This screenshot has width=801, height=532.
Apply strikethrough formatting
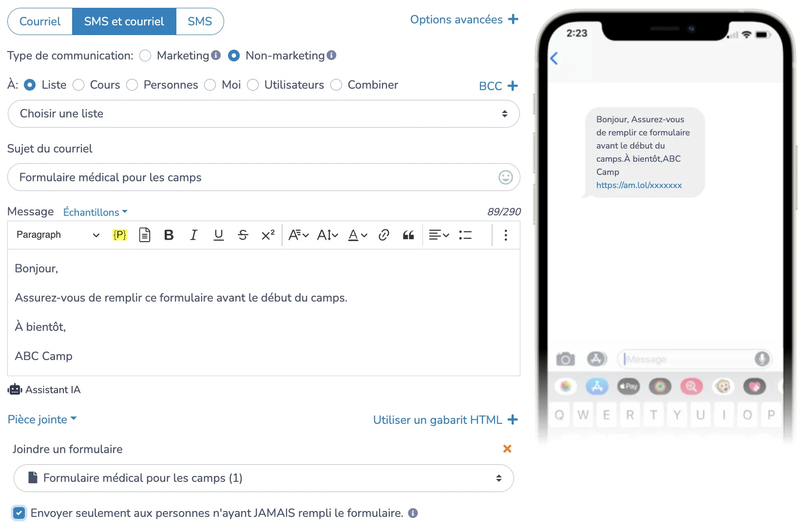point(243,235)
